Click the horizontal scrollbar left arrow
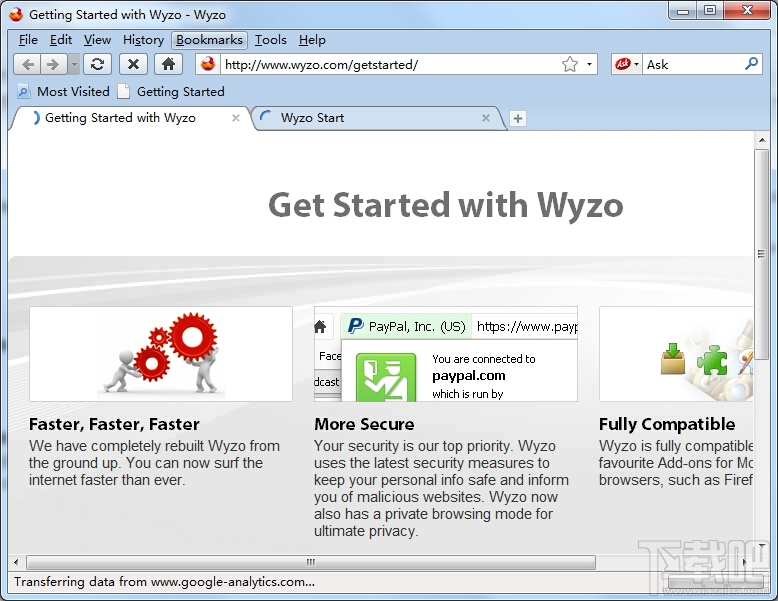 coord(16,562)
